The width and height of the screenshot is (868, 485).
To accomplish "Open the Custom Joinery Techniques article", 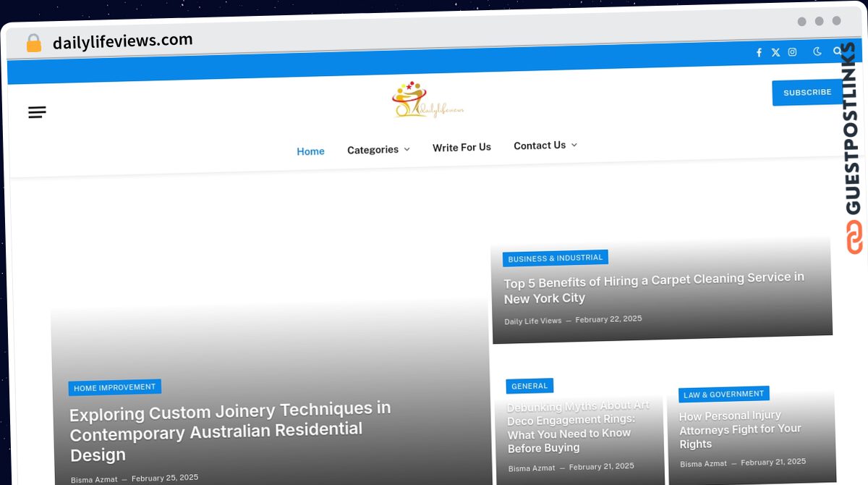I will pyautogui.click(x=230, y=431).
